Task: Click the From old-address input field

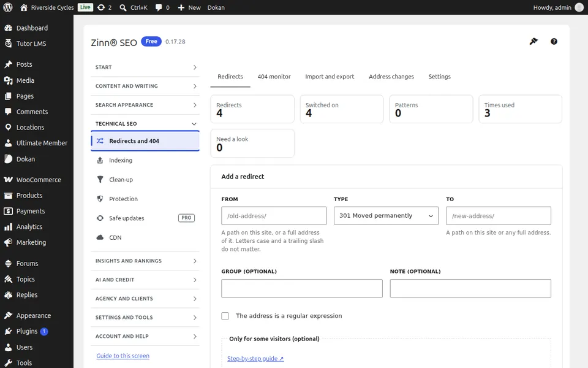Action: pos(274,216)
